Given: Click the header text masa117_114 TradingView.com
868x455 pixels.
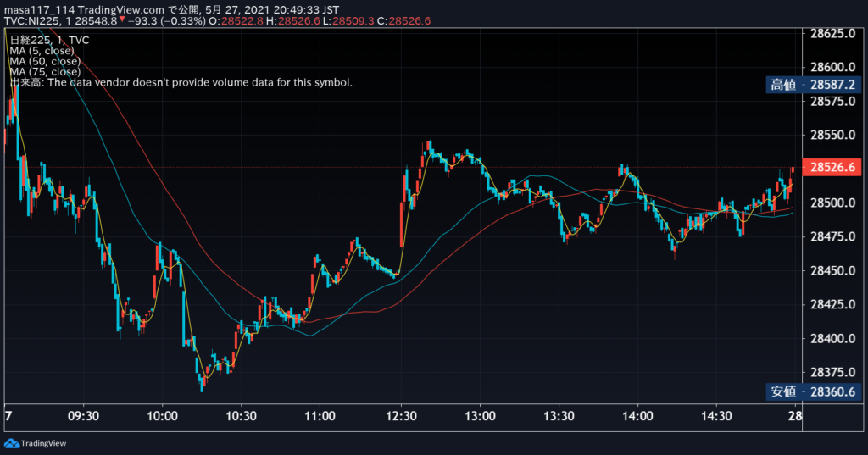Looking at the screenshot, I should (84, 10).
